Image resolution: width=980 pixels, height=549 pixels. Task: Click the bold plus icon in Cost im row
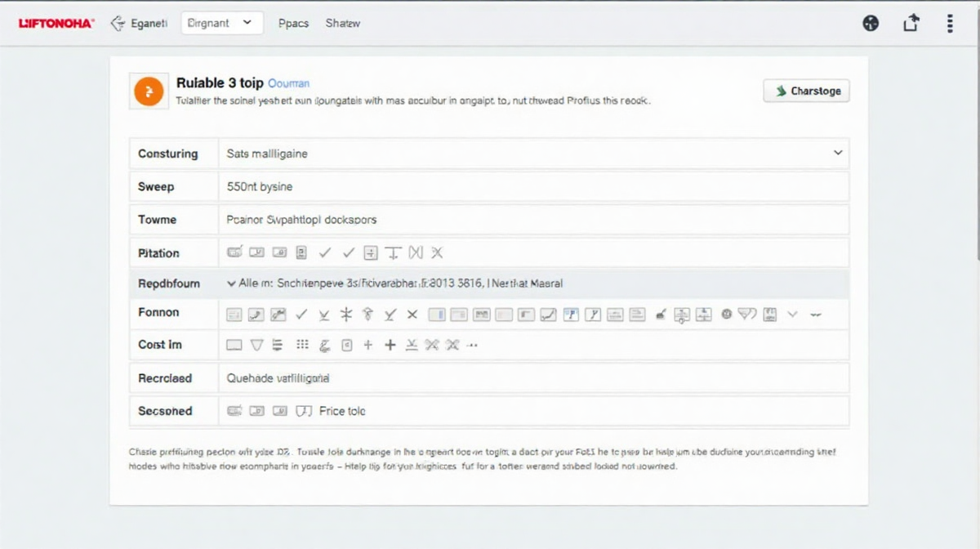point(390,346)
